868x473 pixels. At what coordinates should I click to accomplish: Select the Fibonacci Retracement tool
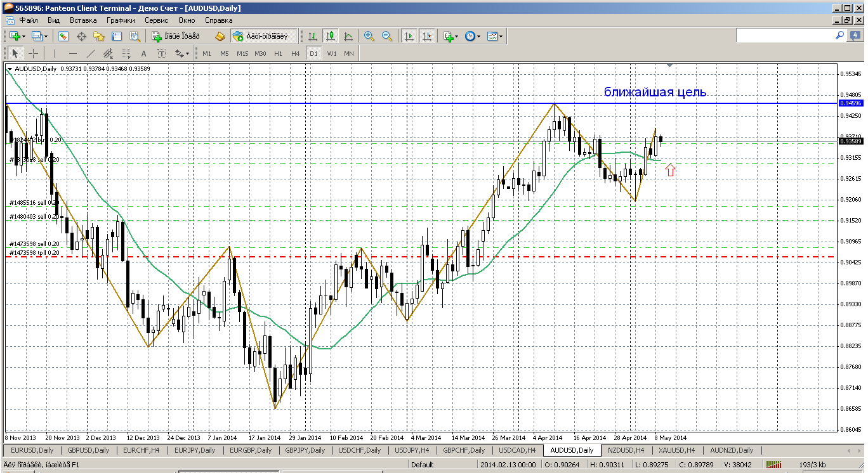click(126, 53)
